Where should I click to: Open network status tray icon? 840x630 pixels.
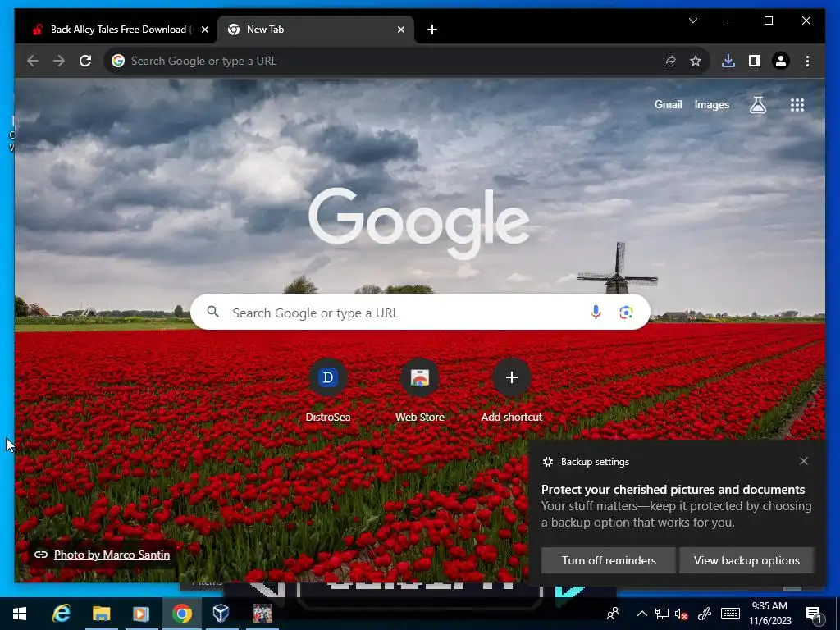tap(662, 614)
